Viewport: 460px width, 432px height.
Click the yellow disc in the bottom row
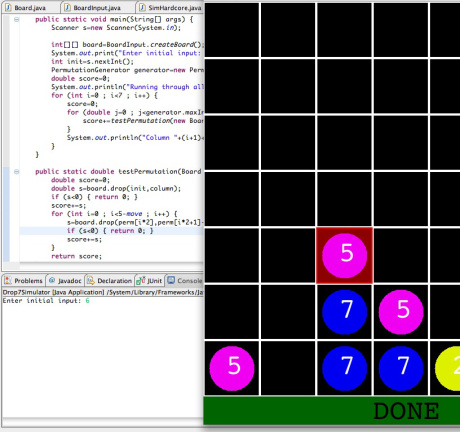[448, 368]
